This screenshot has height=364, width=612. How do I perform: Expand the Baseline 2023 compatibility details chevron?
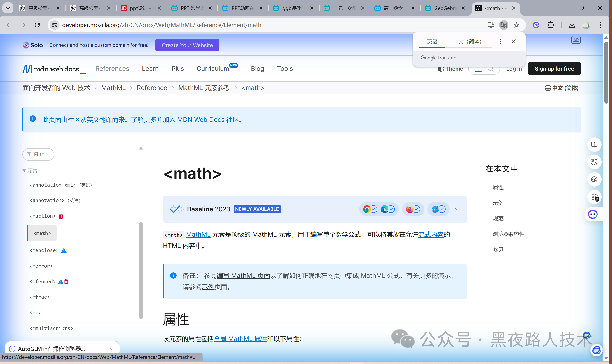pos(457,209)
